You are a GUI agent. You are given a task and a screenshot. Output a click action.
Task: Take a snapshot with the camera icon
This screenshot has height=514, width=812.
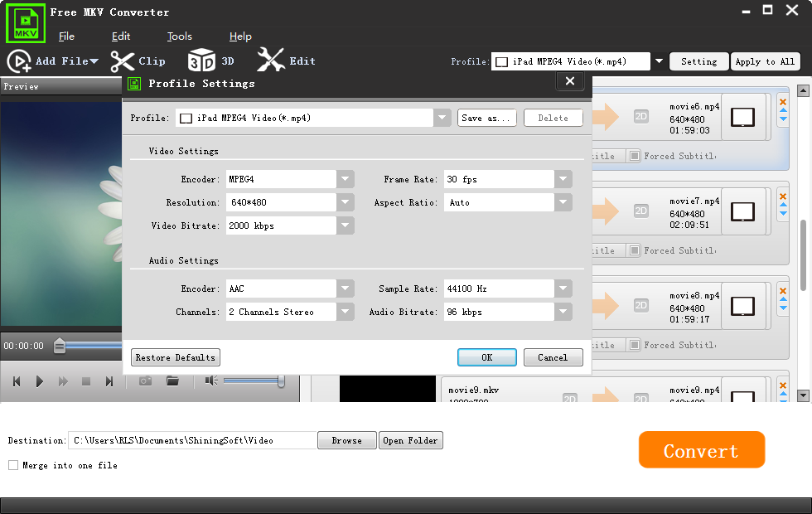[146, 381]
